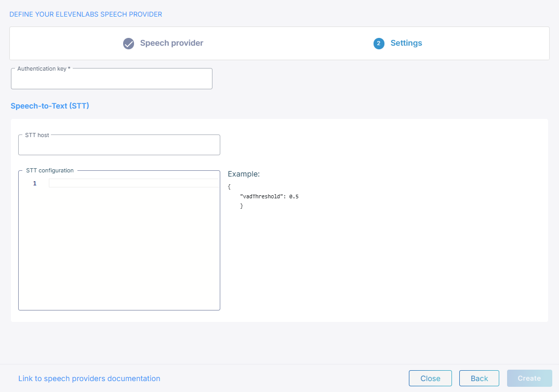Click the Back button
The image size is (559, 392).
click(479, 379)
